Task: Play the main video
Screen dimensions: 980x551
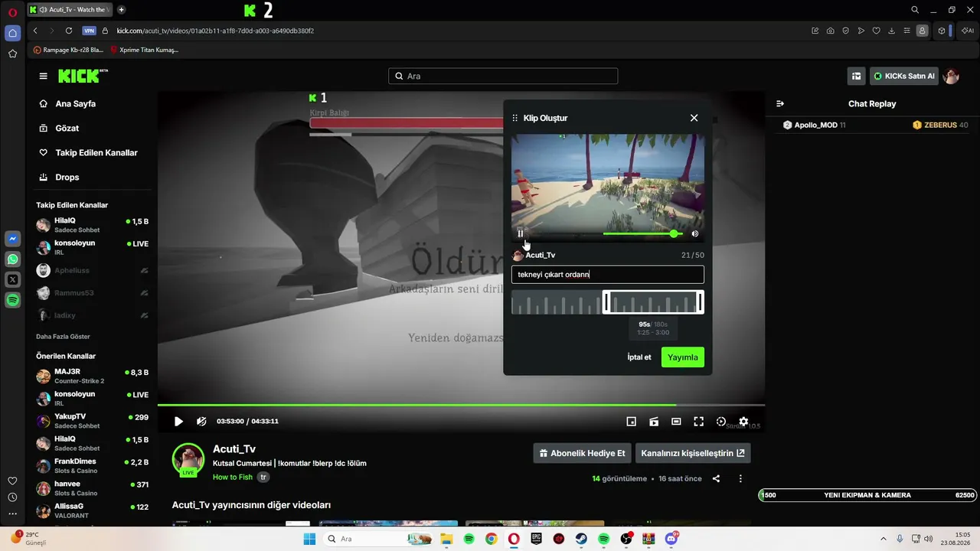Action: 178,421
